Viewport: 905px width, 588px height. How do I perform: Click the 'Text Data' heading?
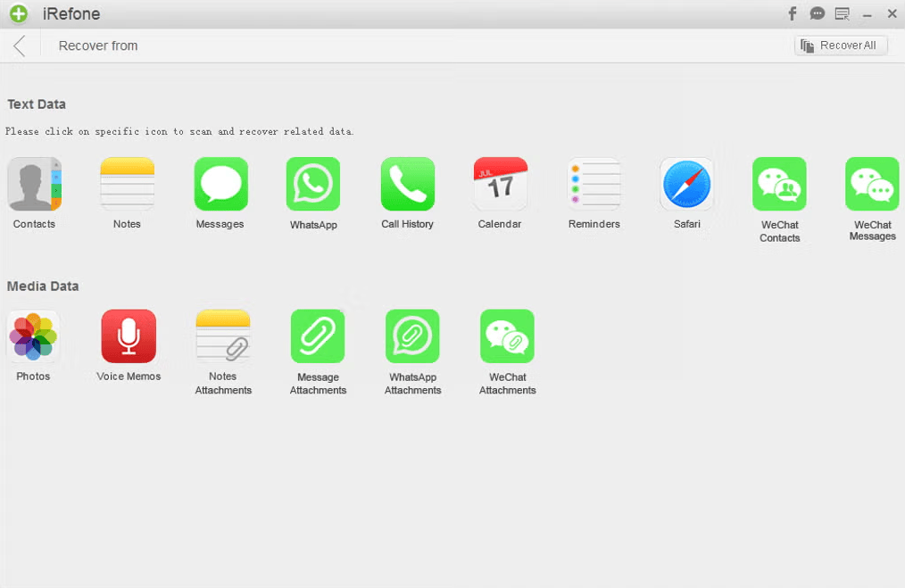pos(37,104)
